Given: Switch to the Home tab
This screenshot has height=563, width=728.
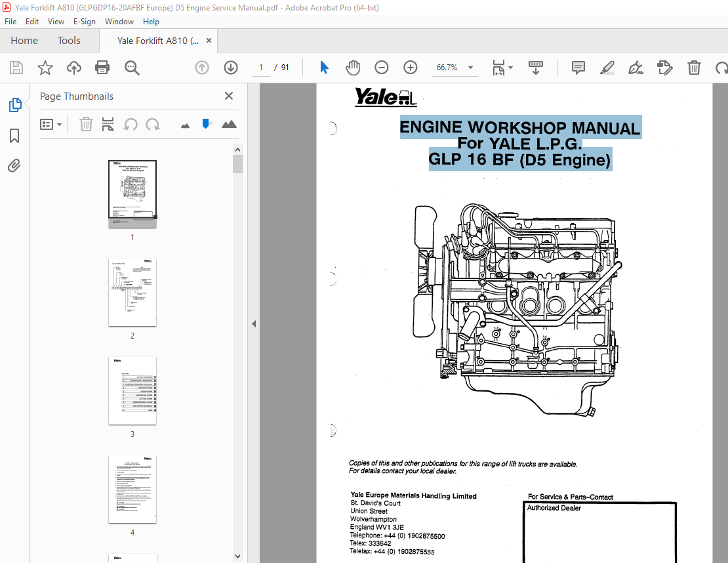Looking at the screenshot, I should tap(24, 41).
